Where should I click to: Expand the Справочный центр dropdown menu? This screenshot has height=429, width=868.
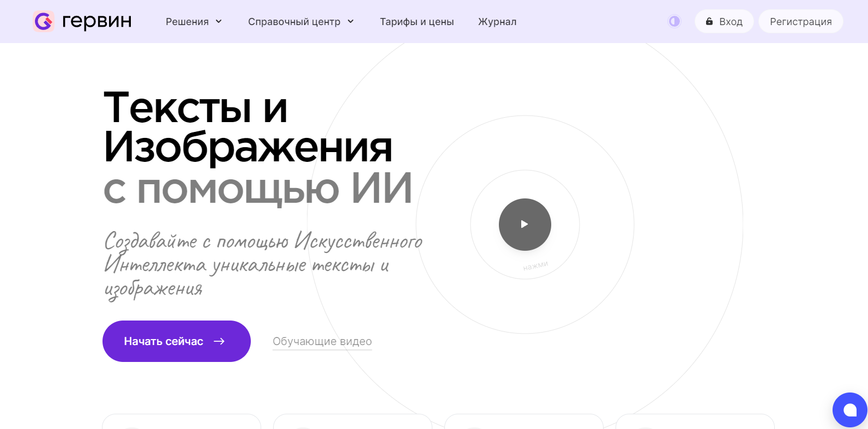click(x=301, y=21)
